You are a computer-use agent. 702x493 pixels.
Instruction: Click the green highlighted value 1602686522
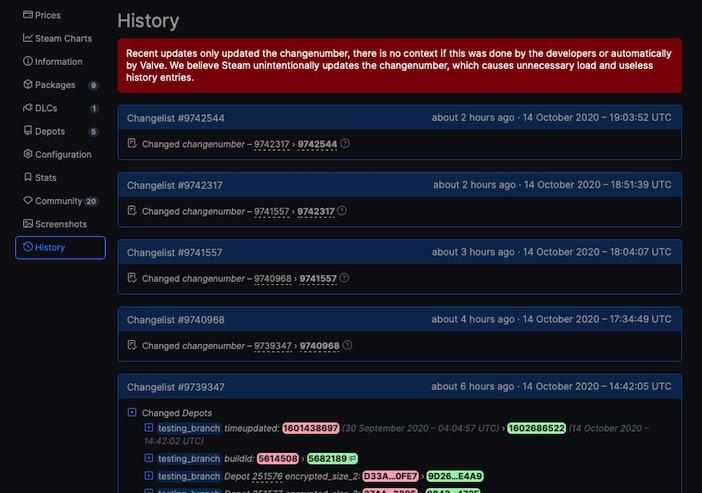click(x=536, y=428)
